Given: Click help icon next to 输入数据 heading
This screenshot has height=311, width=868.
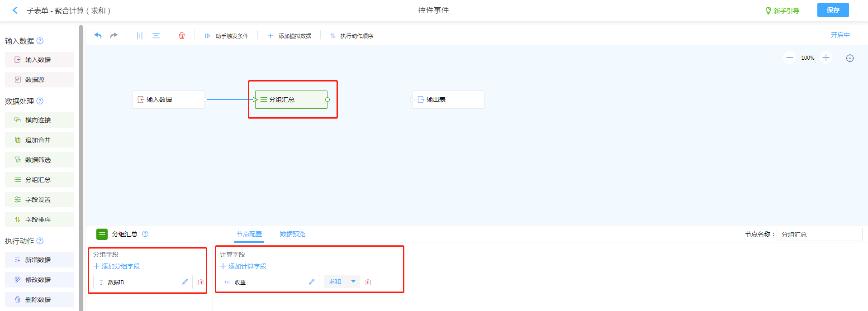Looking at the screenshot, I should (40, 41).
